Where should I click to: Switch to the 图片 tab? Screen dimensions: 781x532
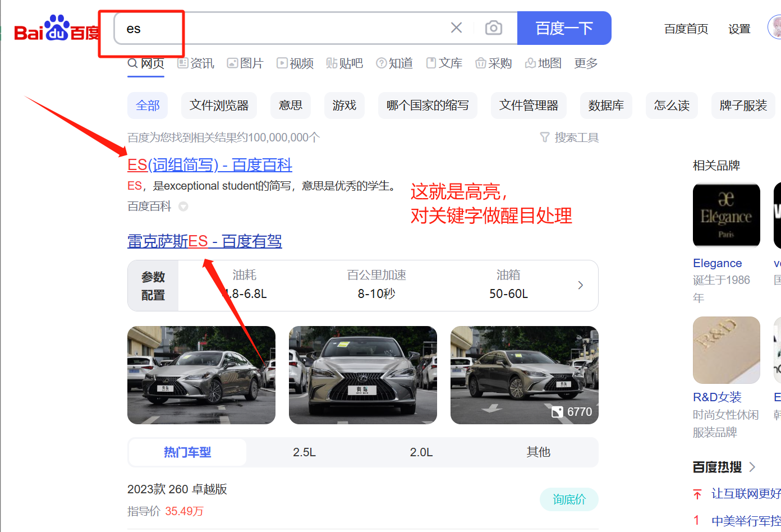(245, 63)
